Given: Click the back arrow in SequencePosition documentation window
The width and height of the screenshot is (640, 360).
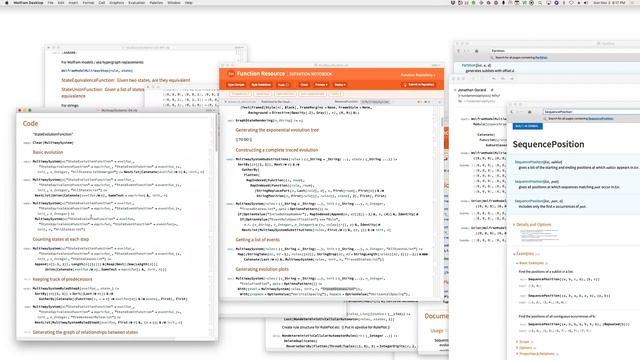Looking at the screenshot, I should tap(512, 112).
